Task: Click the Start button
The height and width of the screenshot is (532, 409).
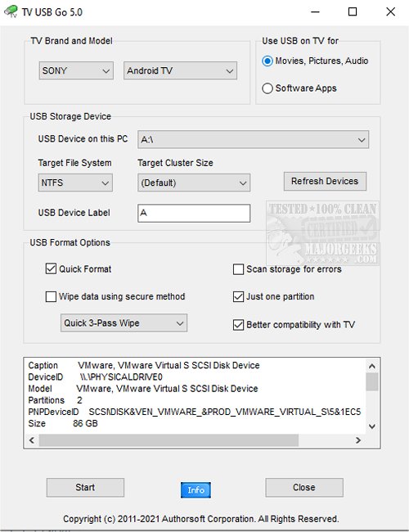Action: (85, 488)
